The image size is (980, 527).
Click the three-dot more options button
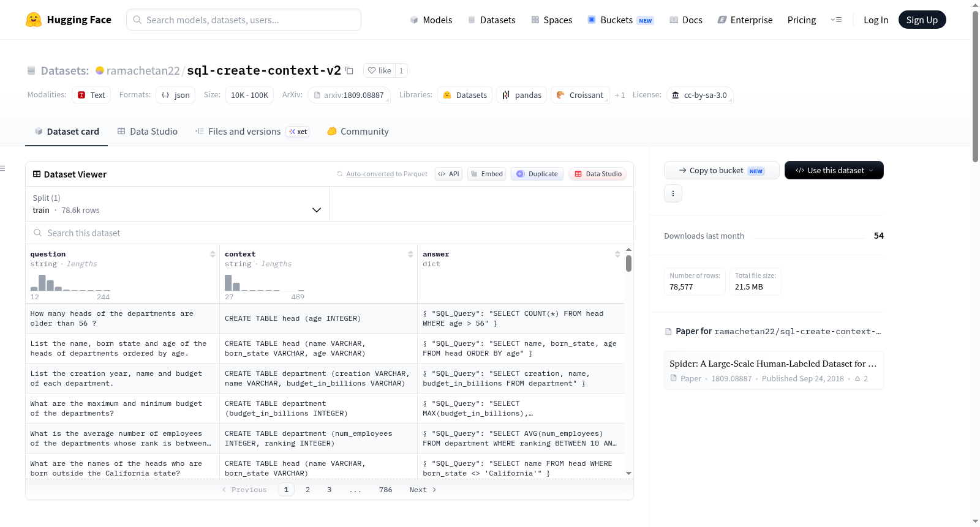coord(673,193)
